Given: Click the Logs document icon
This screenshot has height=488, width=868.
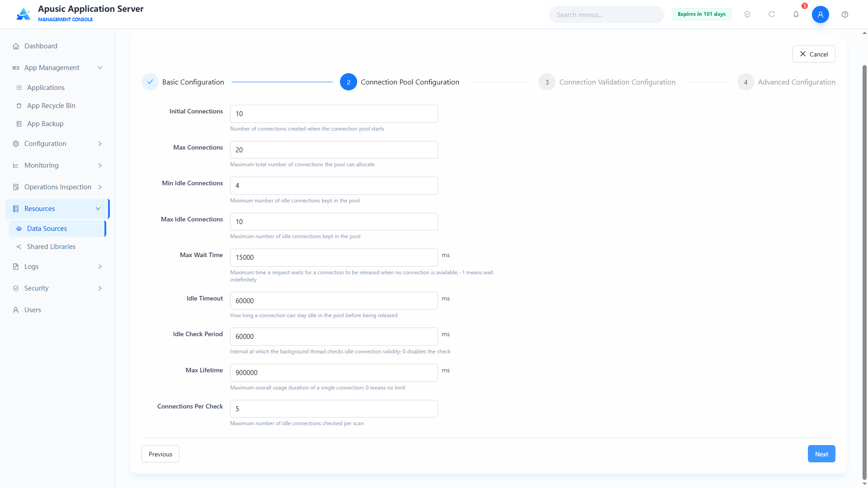Looking at the screenshot, I should pyautogui.click(x=16, y=267).
